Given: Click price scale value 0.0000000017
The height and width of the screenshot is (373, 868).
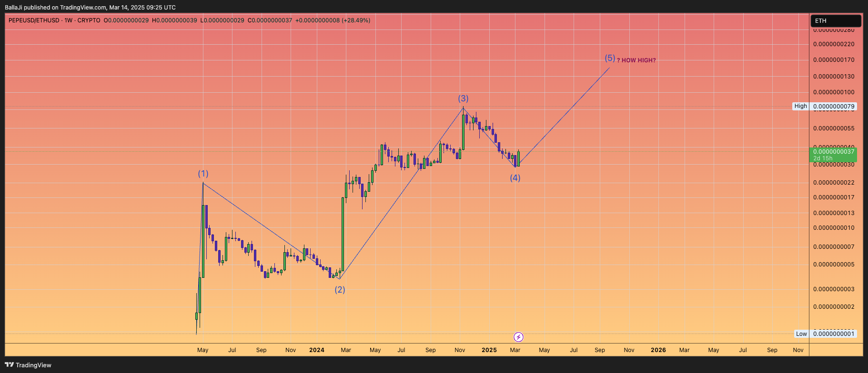Looking at the screenshot, I should (834, 197).
